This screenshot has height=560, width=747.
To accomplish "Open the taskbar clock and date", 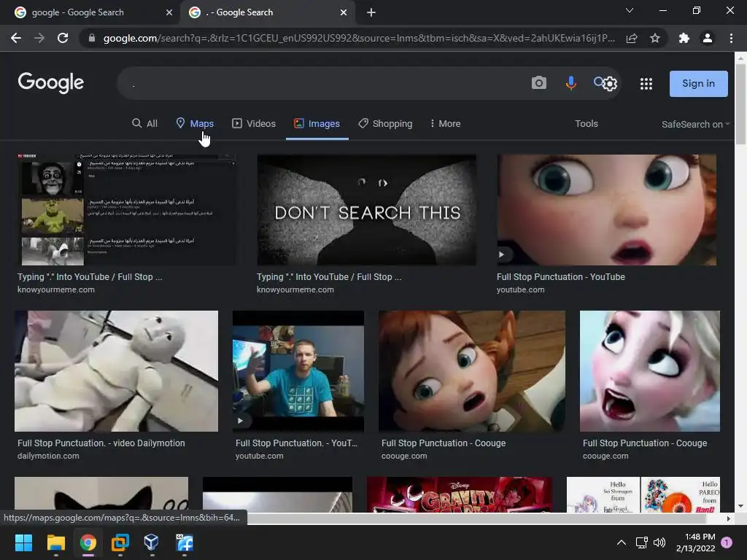I will (695, 542).
